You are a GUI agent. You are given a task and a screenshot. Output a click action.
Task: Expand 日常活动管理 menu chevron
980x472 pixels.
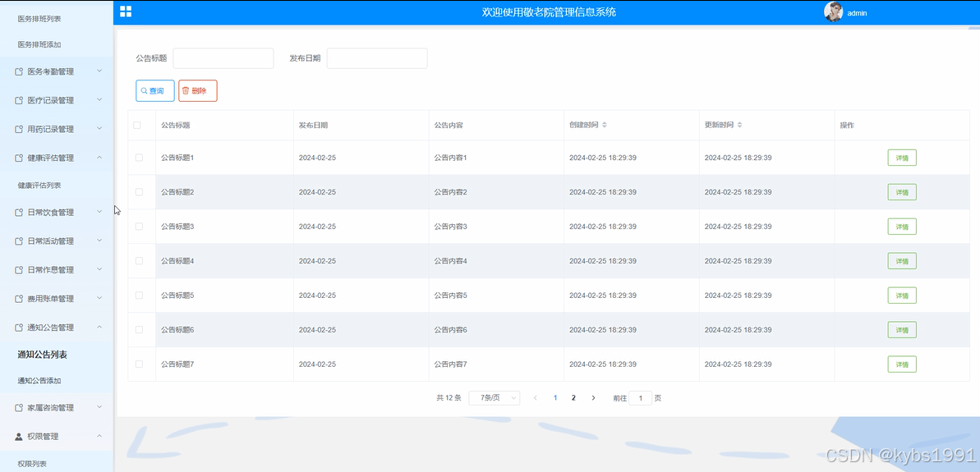coord(99,241)
